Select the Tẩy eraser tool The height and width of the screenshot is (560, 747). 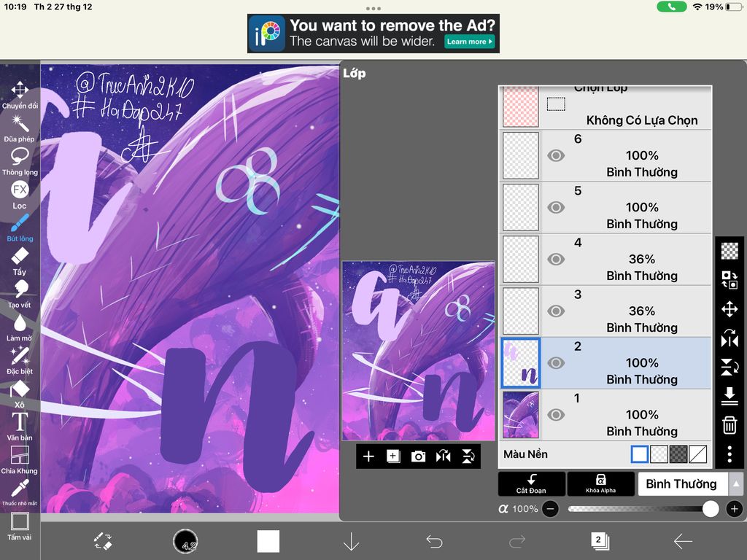(20, 262)
